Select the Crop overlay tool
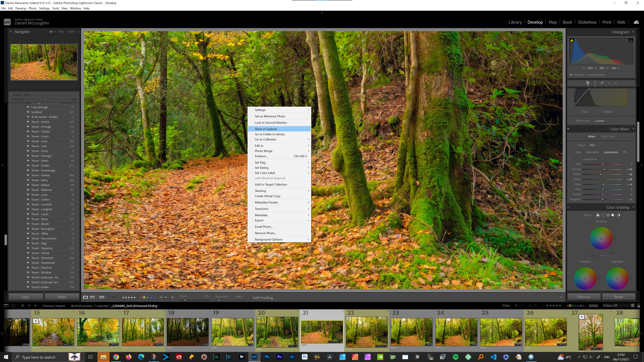Image resolution: width=644 pixels, height=362 pixels. point(595,83)
